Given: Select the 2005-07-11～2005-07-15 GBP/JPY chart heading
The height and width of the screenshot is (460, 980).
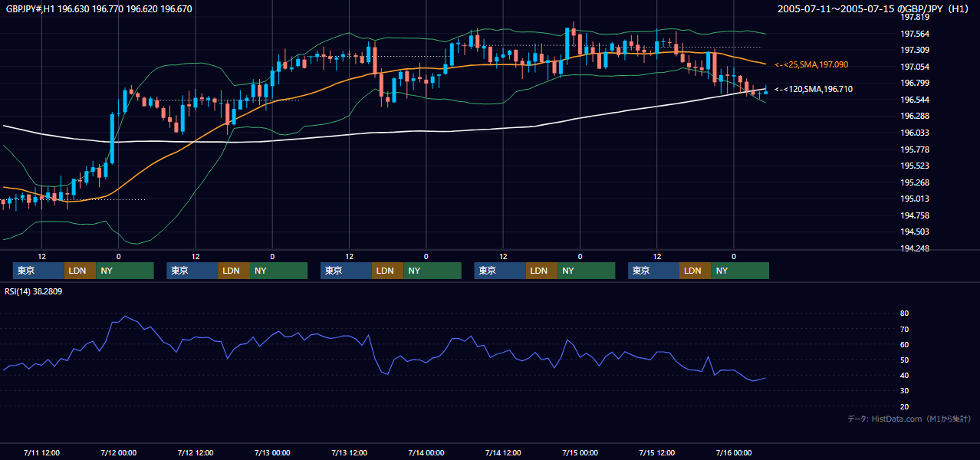Looking at the screenshot, I should (x=873, y=9).
